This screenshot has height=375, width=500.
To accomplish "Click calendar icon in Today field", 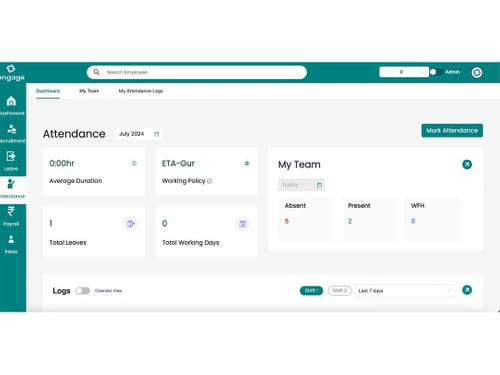I will pyautogui.click(x=319, y=185).
